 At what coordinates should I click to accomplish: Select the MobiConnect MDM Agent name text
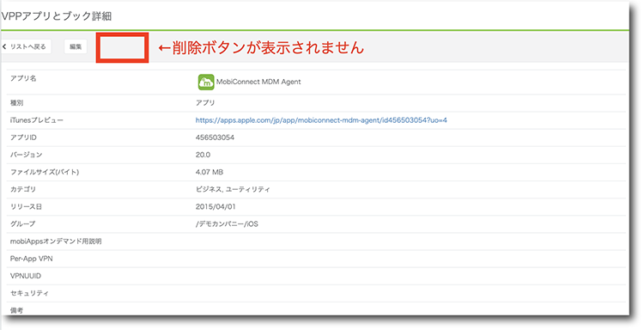[x=258, y=82]
